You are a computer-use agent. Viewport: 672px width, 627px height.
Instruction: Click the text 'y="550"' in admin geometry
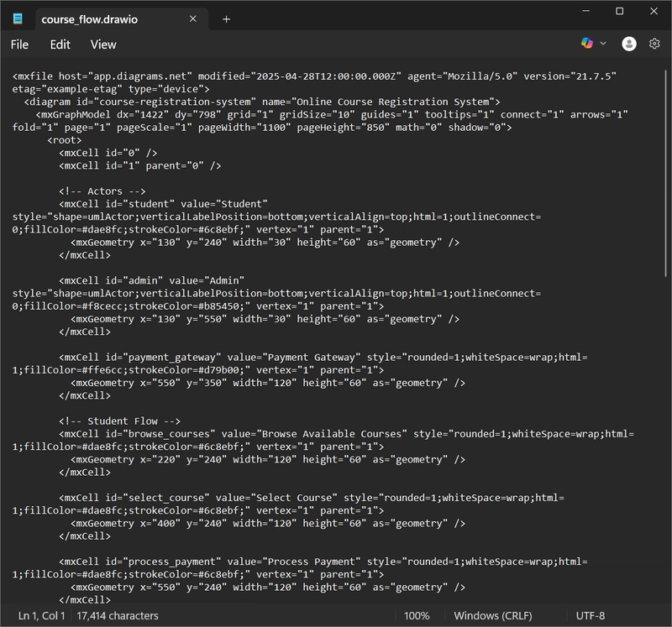[207, 320]
